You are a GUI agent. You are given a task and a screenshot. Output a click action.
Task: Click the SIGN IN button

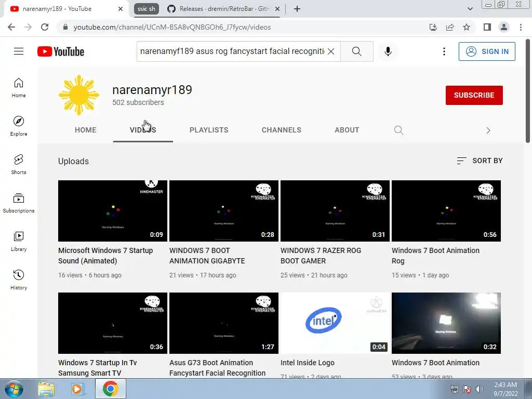[x=487, y=51]
